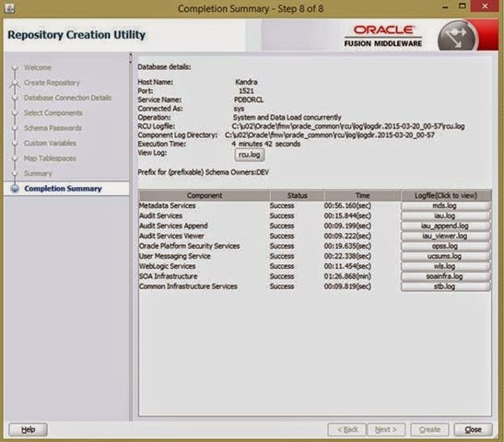Click the 01:26.868(min) time value
This screenshot has width=504, height=442.
click(x=347, y=276)
